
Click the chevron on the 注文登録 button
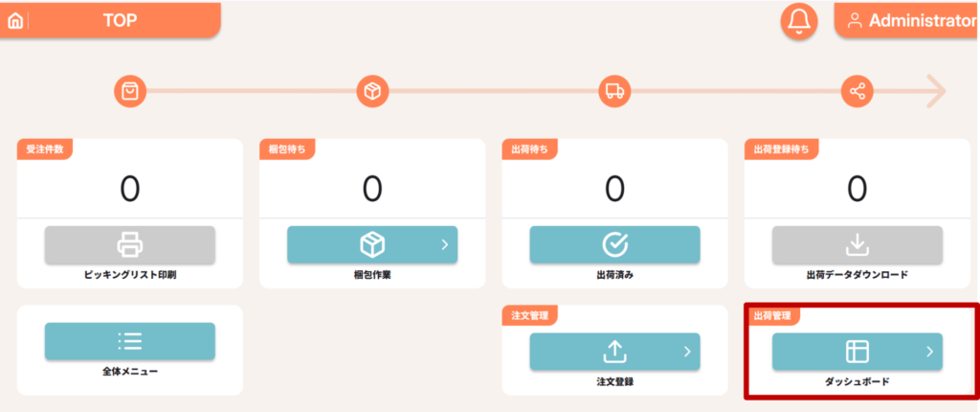point(687,352)
